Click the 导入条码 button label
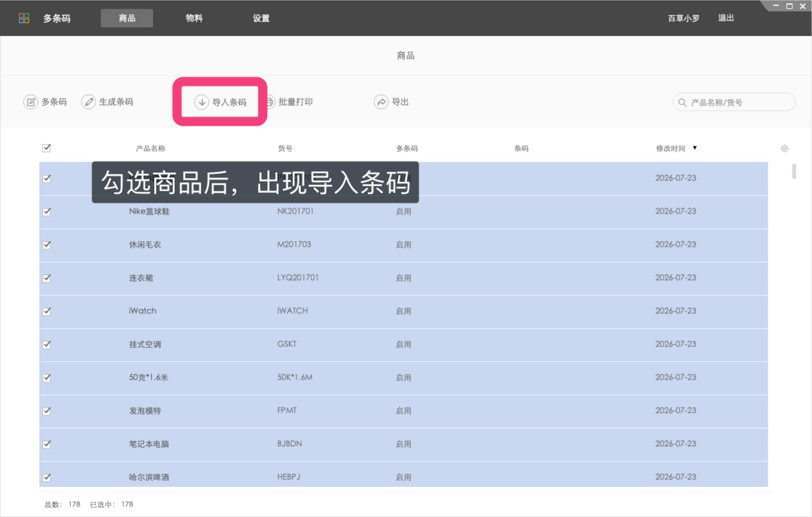This screenshot has width=812, height=517. coord(229,102)
